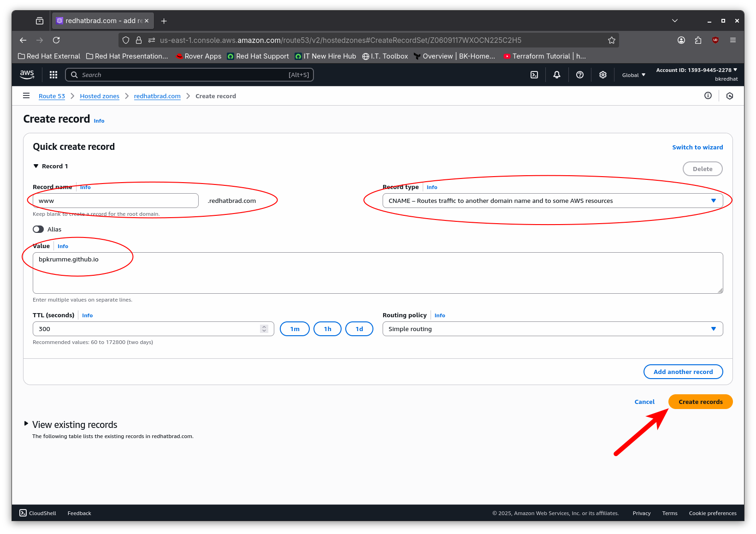
Task: Open the Red Hat Support bookmark
Action: (x=258, y=56)
